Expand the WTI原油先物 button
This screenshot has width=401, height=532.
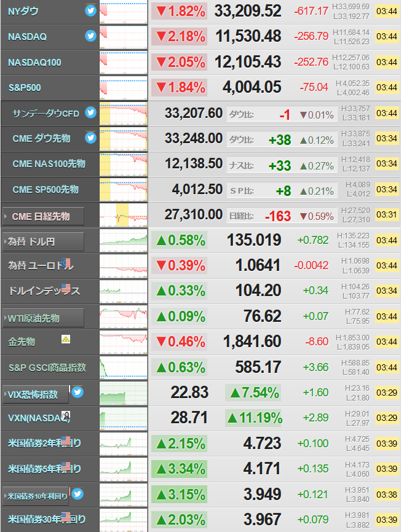point(44,318)
